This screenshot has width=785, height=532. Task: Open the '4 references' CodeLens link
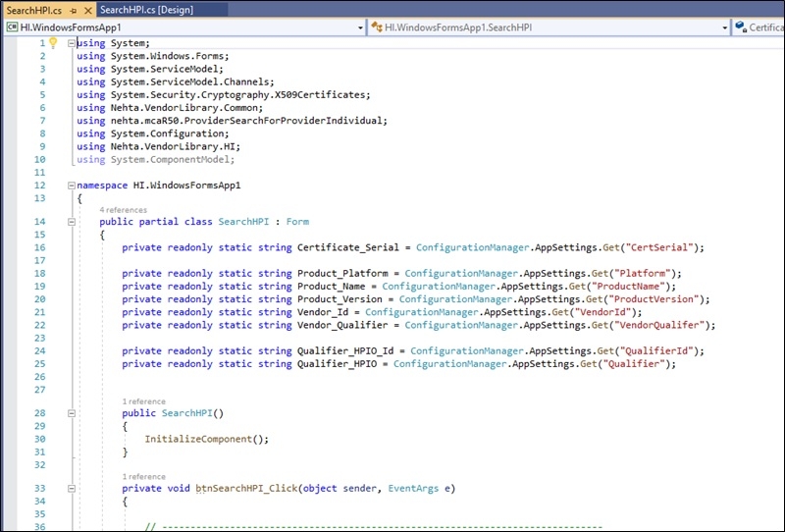pos(124,210)
